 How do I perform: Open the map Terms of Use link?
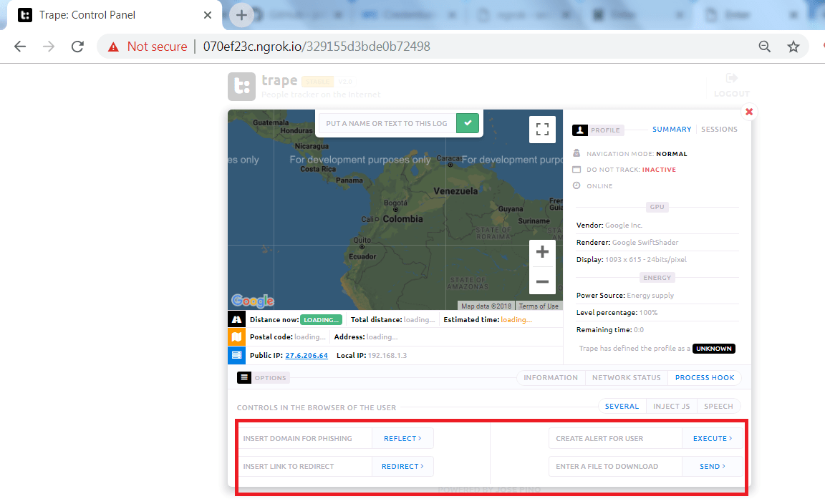click(x=539, y=306)
